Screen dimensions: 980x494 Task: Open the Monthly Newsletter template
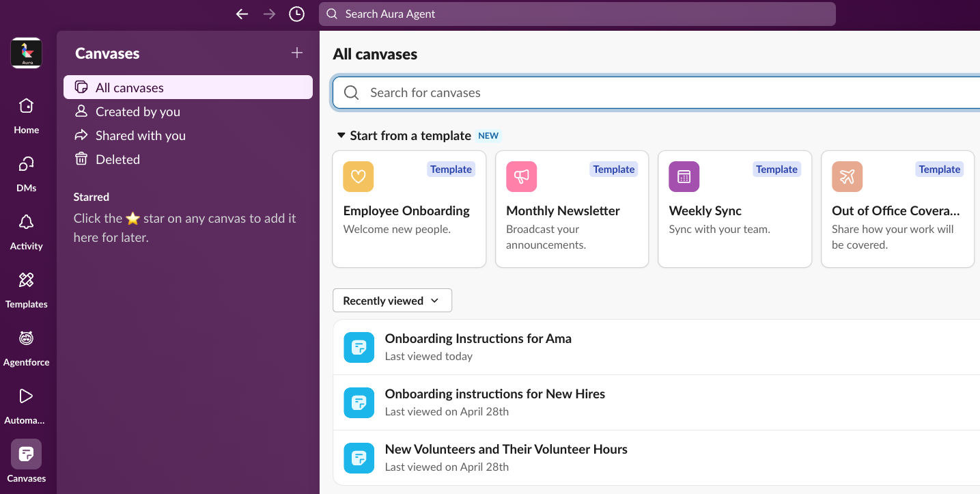tap(572, 209)
